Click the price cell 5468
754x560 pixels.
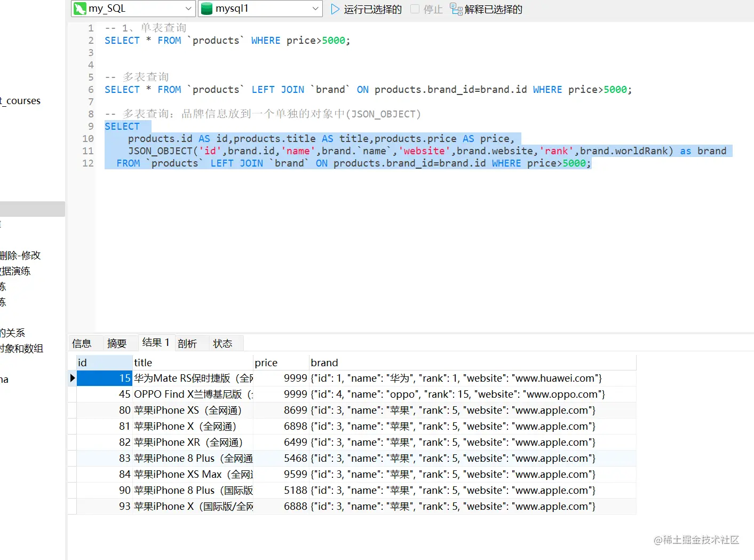[281, 458]
